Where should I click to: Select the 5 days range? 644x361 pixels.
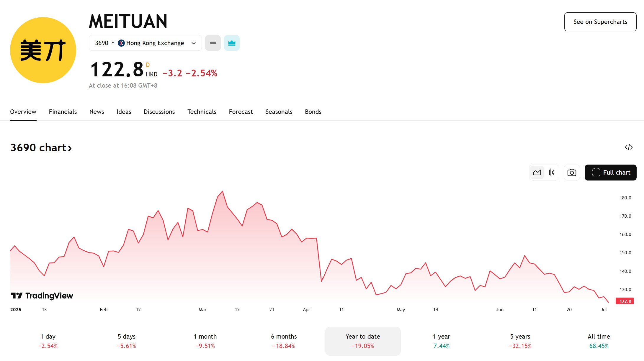tap(127, 341)
